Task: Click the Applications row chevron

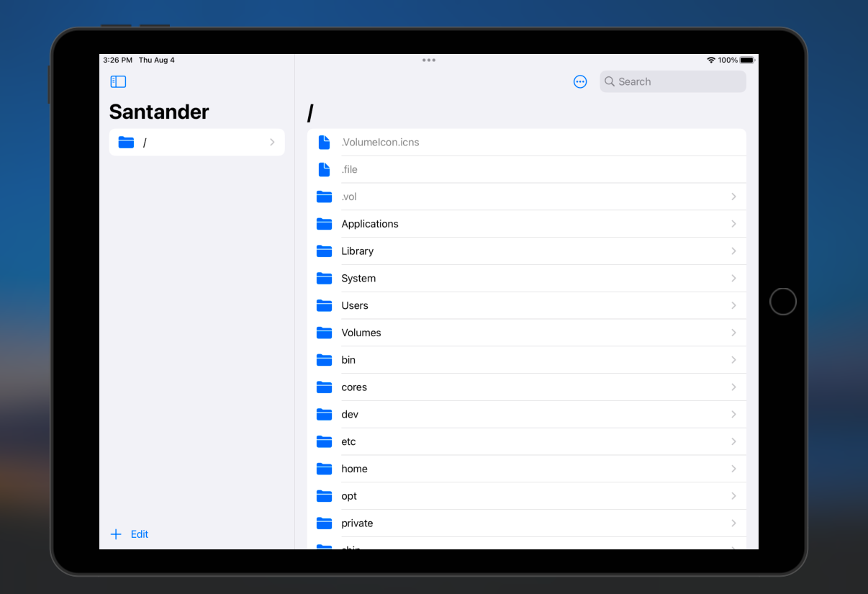Action: point(733,224)
